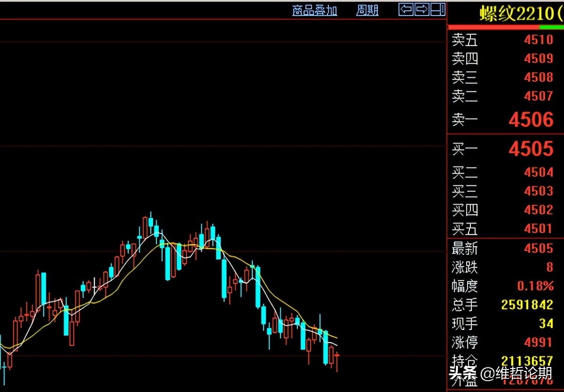Open the 周期 period link
The width and height of the screenshot is (564, 392).
pos(367,10)
